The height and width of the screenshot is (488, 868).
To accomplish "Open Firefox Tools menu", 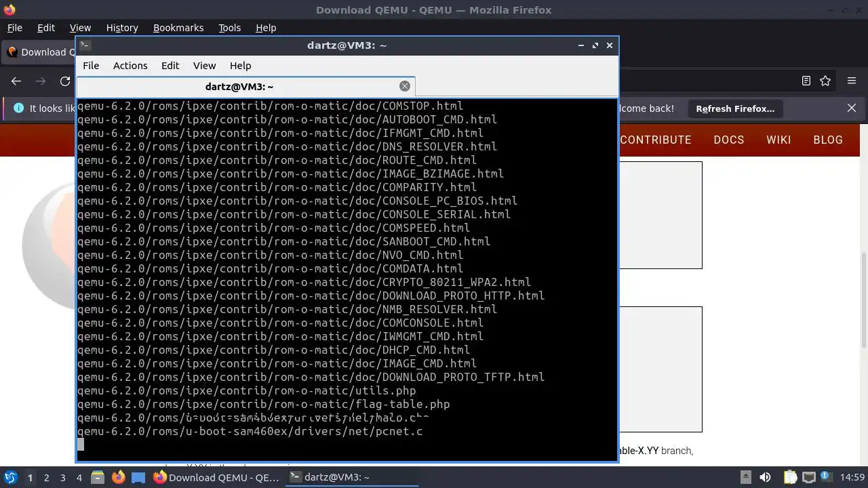I will pyautogui.click(x=229, y=28).
